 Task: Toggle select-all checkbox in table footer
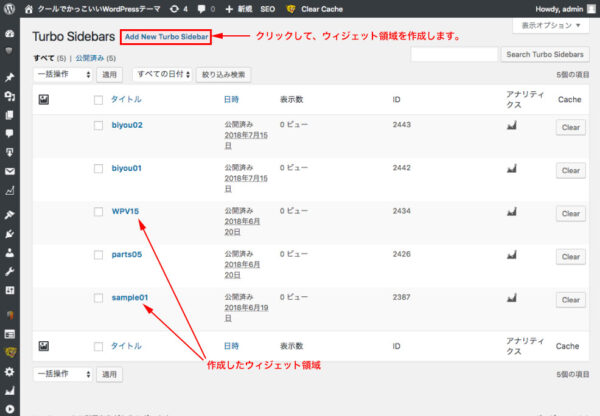point(98,346)
